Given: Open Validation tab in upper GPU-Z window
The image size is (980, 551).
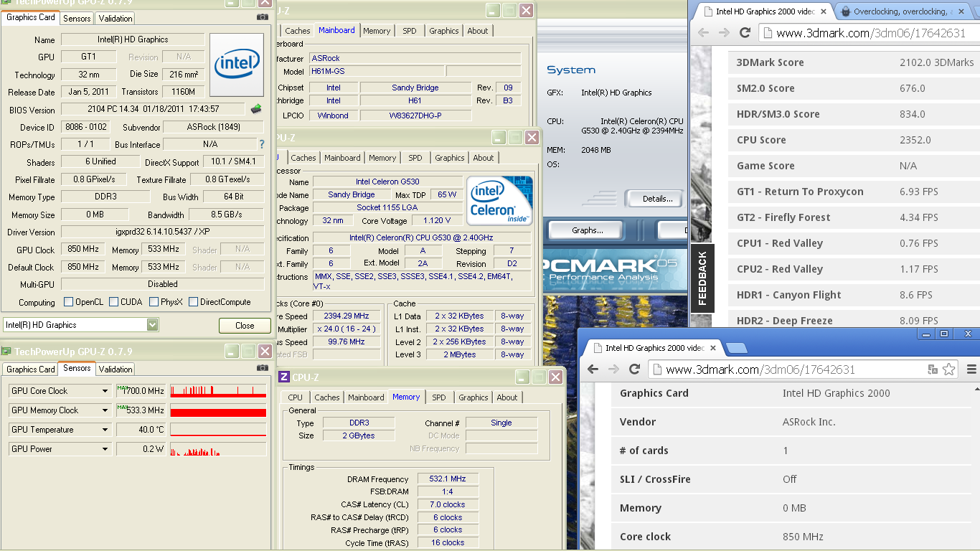Looking at the screenshot, I should tap(116, 18).
